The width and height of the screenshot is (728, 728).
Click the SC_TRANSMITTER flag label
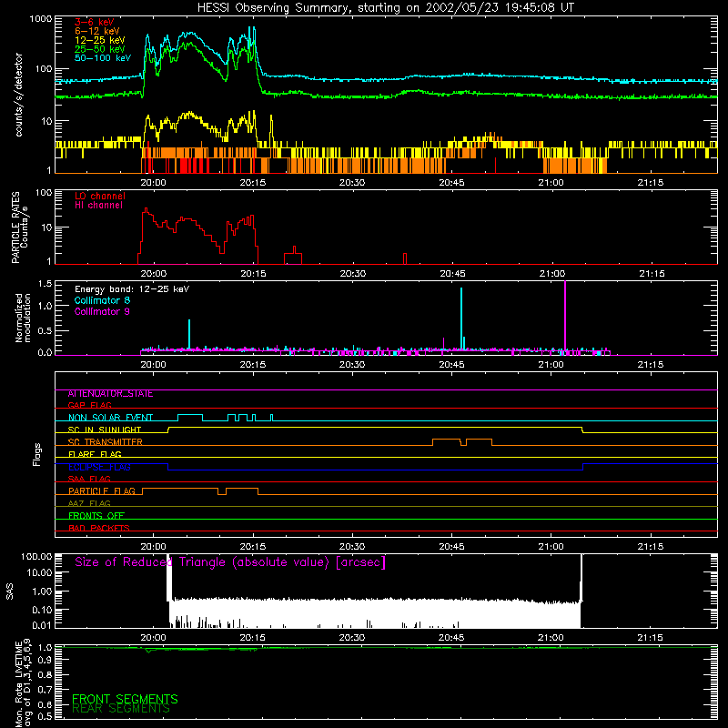pyautogui.click(x=106, y=441)
